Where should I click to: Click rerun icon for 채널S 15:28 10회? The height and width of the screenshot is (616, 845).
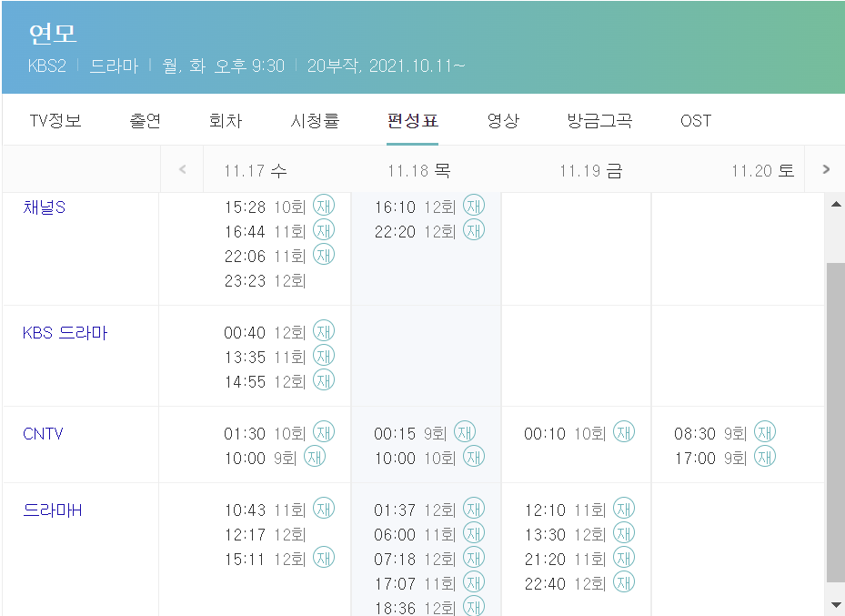click(324, 206)
